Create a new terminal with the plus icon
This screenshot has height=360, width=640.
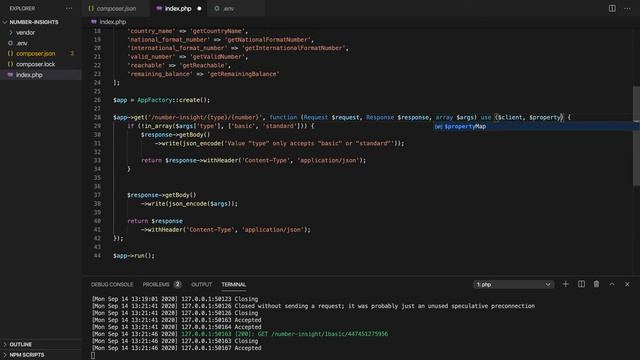(565, 284)
